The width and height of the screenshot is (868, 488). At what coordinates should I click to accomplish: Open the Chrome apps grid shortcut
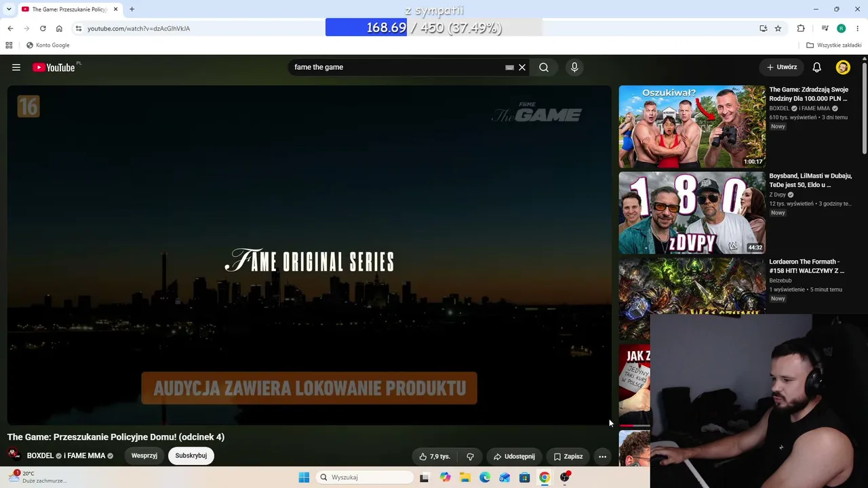(9, 45)
